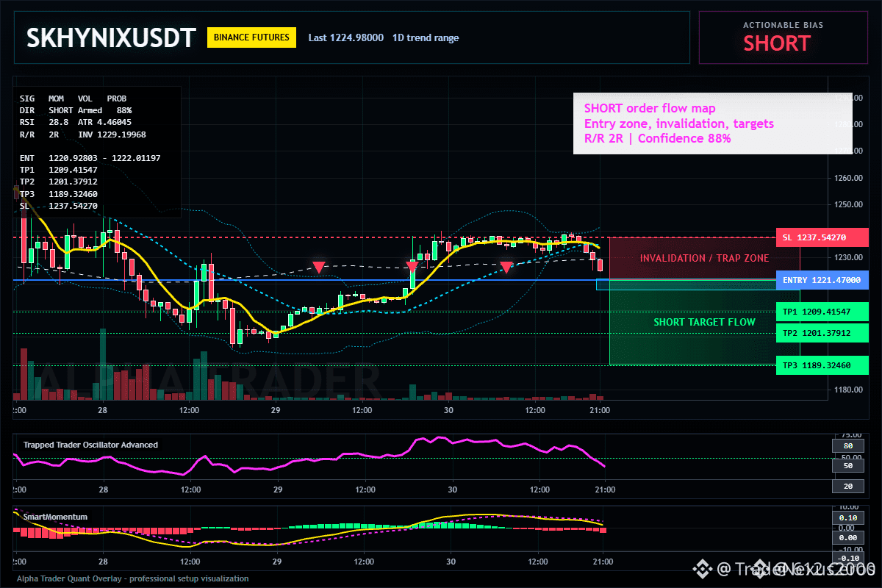Click the 1250.00 price axis label
882x588 pixels.
point(847,204)
